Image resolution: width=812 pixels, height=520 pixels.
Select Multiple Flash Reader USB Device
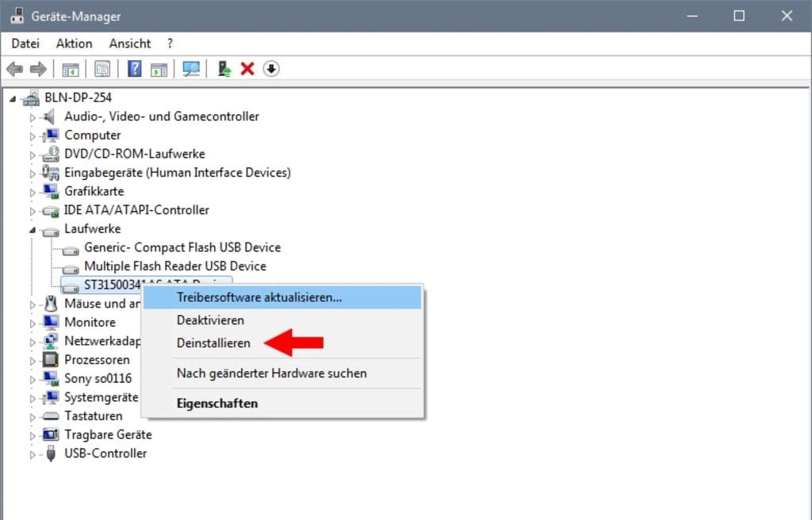click(x=175, y=266)
